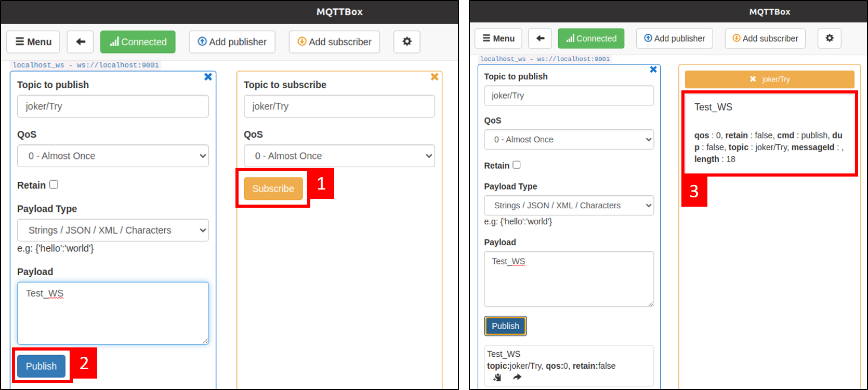
Task: Open the settings gear in the left window
Action: pos(407,42)
